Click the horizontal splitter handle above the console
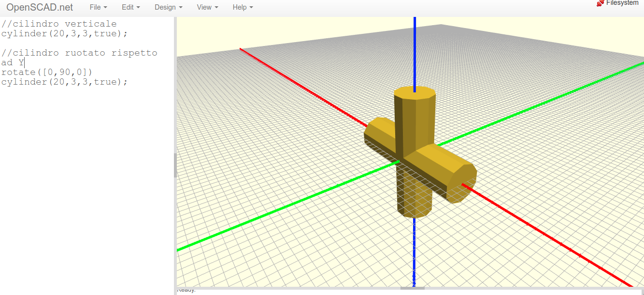The height and width of the screenshot is (295, 644). (x=413, y=288)
